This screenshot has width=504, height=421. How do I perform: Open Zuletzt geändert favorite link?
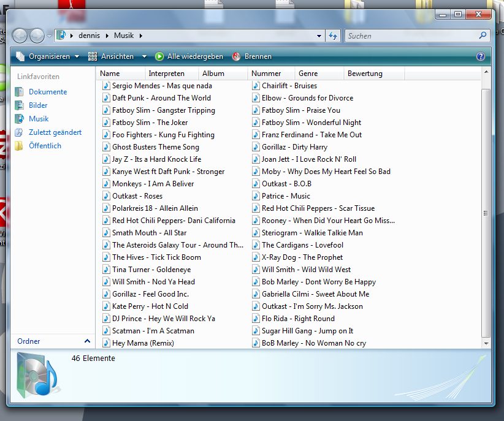(55, 132)
